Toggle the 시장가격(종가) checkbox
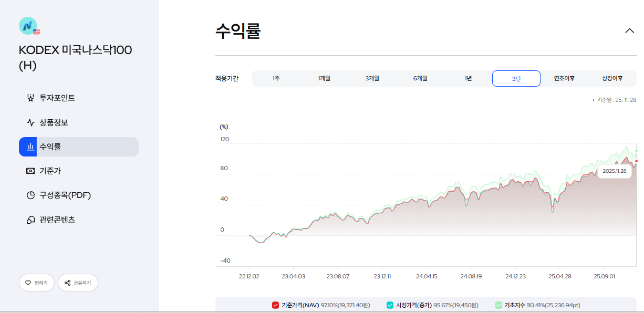 click(390, 305)
